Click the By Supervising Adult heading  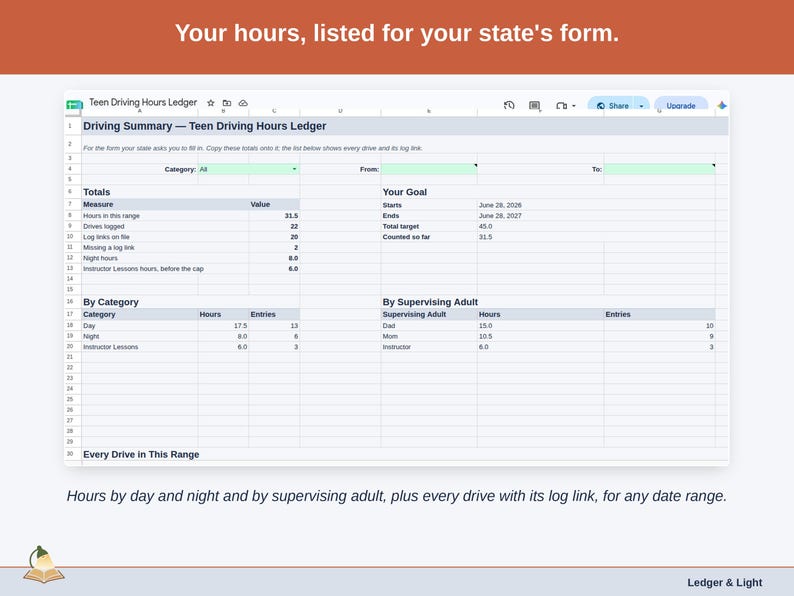[x=430, y=302]
